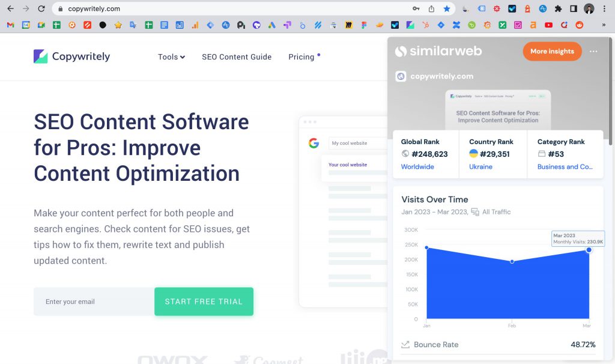Click the Category Rank value #53
Screen dimensions: 615x364
pos(556,154)
